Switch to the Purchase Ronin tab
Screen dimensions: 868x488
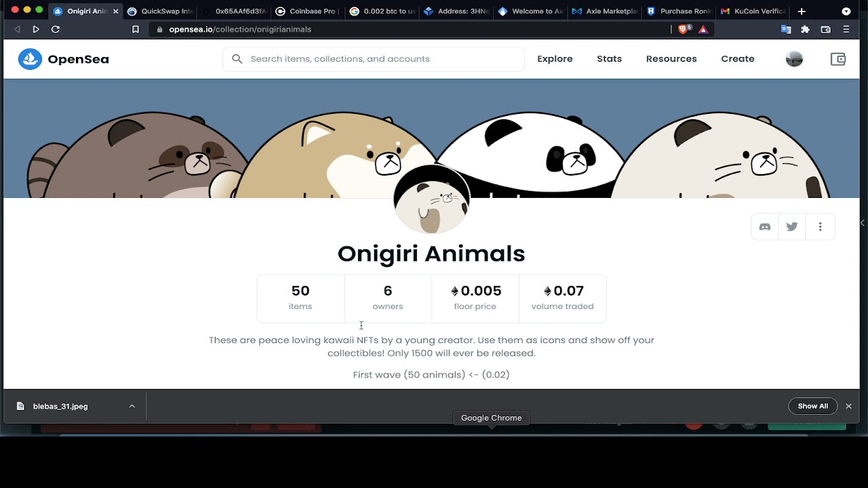click(x=677, y=11)
